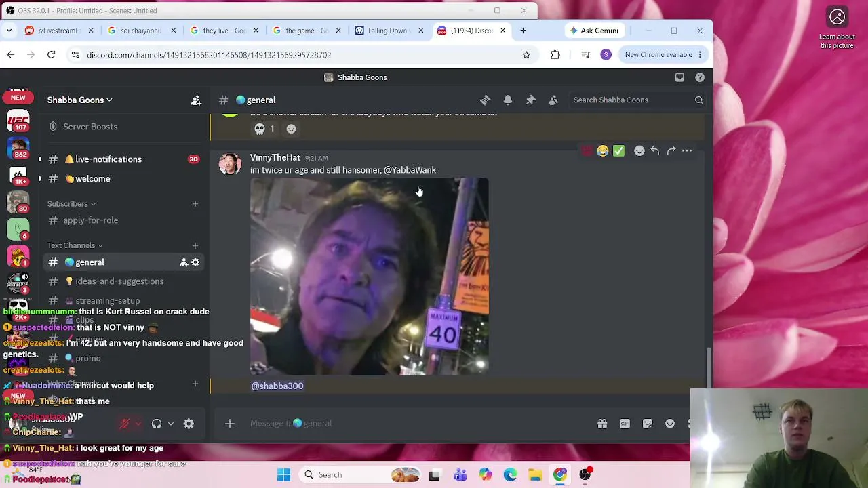
Task: Go to the welcome channel
Action: coord(123,179)
